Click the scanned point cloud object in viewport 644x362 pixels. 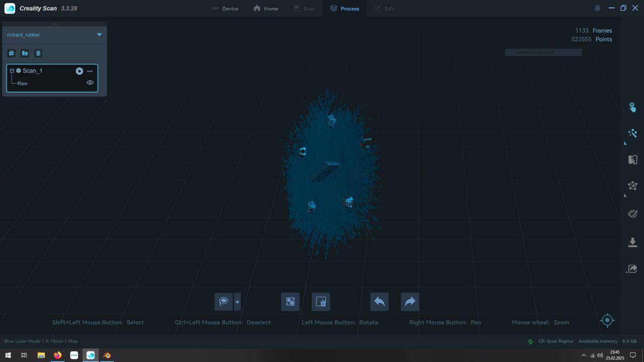click(332, 173)
